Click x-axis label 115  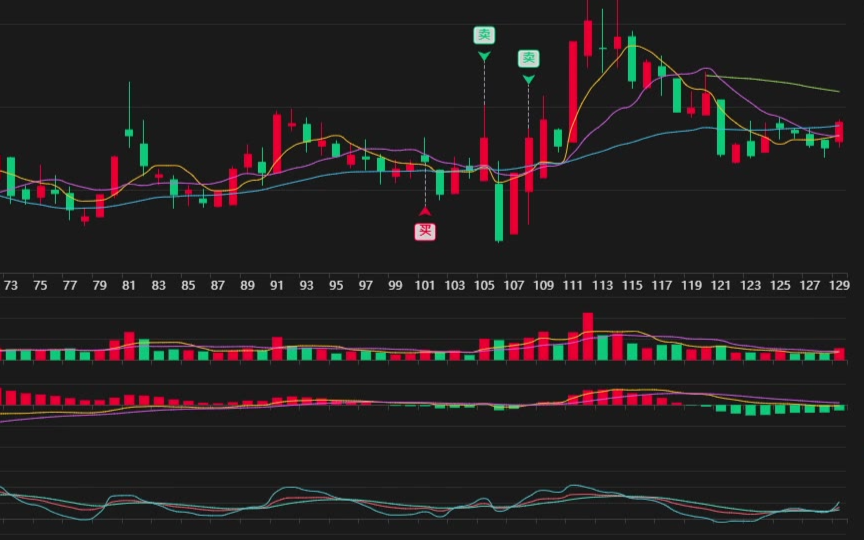pyautogui.click(x=632, y=285)
